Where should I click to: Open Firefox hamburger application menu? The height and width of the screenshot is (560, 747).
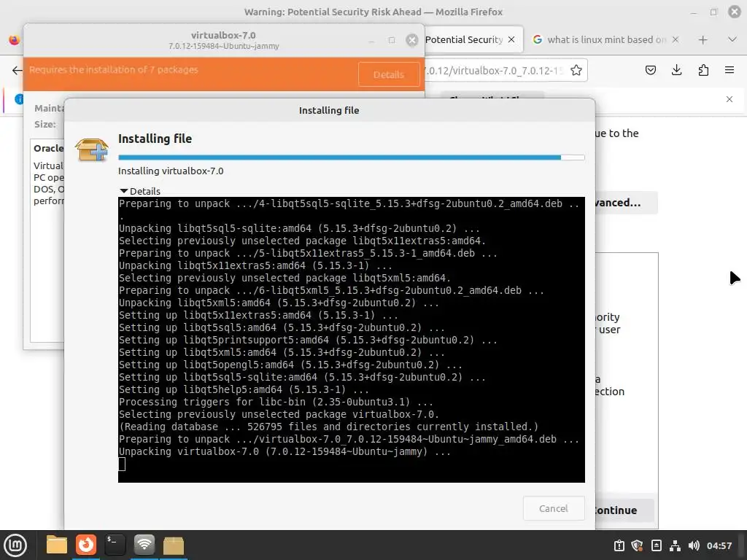pos(729,71)
